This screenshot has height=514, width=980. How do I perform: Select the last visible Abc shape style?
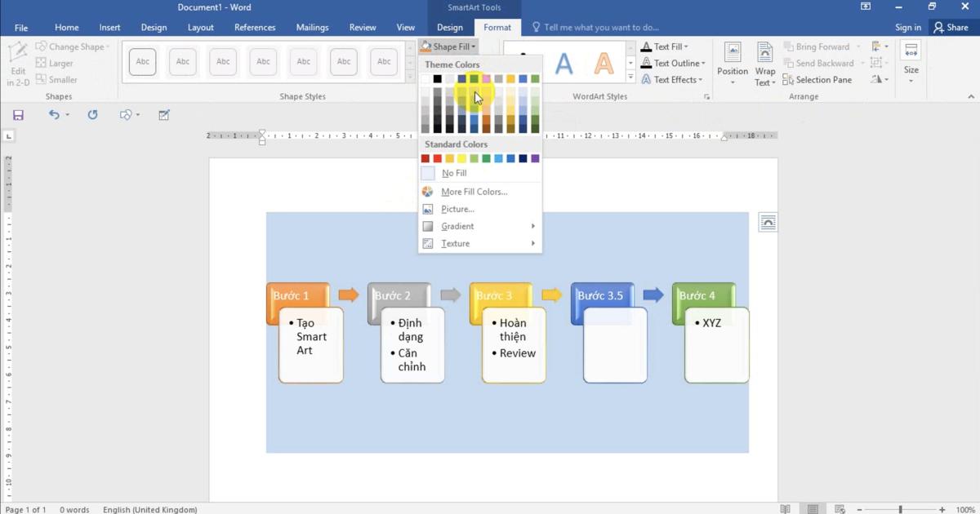384,61
